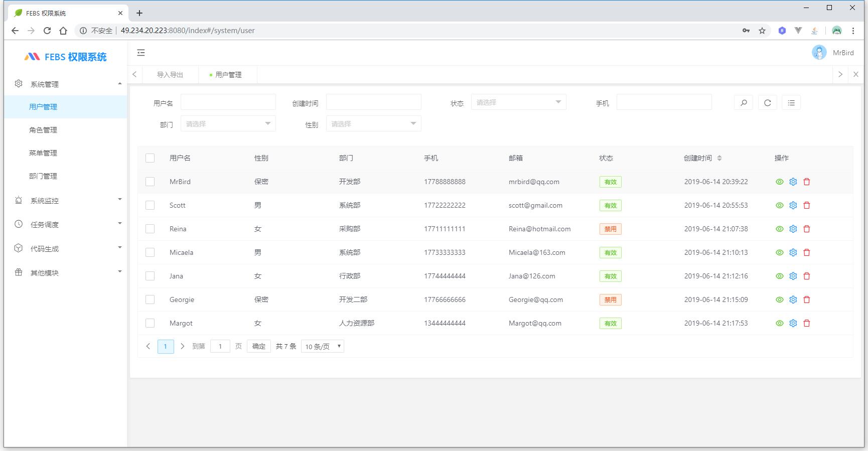Focus the 手机 search input field
Image resolution: width=868 pixels, height=451 pixels.
coord(664,102)
